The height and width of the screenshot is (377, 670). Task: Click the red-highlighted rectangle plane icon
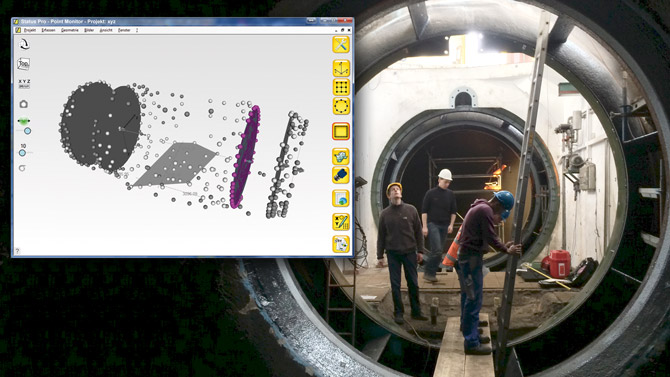click(x=341, y=132)
